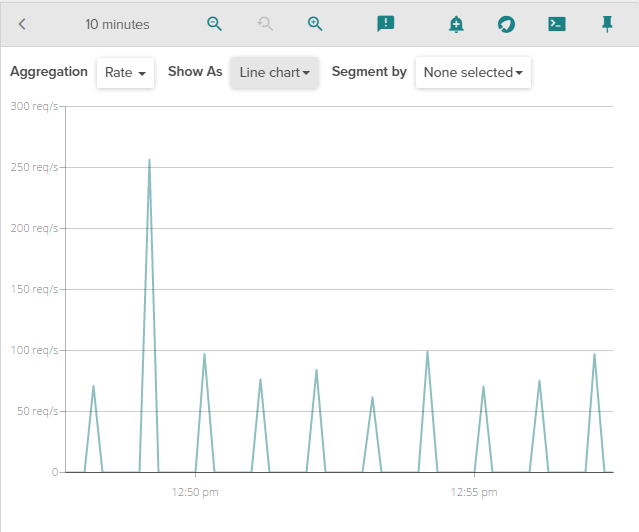
Task: Click the 0 axis label
Action: pos(55,472)
